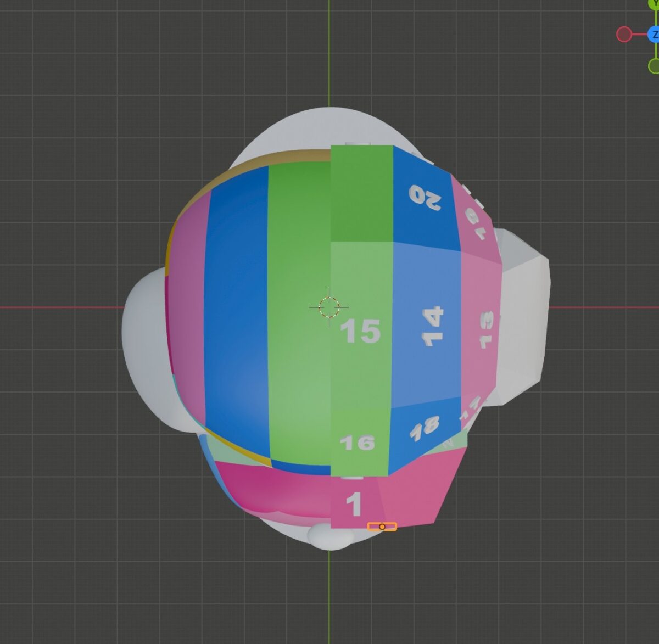
Task: Click the red negative X axis circle
Action: (x=624, y=35)
